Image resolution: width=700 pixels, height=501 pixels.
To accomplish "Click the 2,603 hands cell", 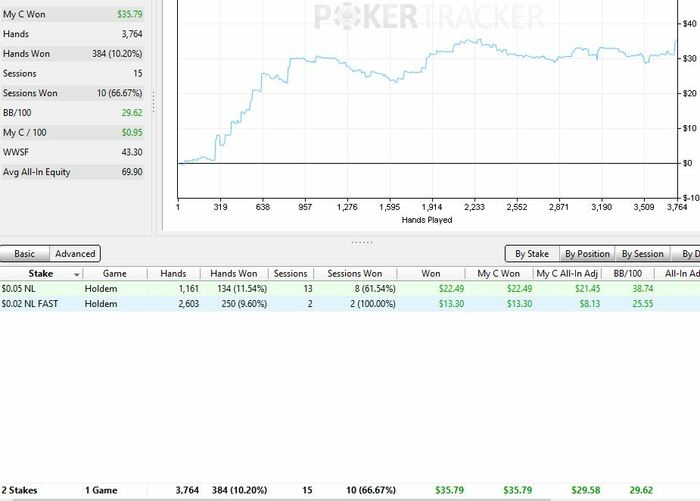I will click(x=188, y=304).
